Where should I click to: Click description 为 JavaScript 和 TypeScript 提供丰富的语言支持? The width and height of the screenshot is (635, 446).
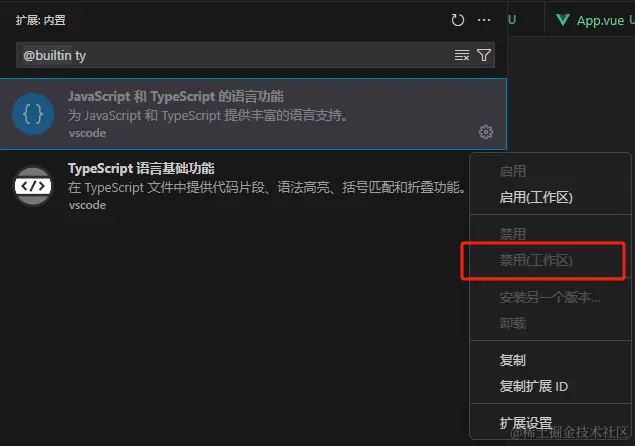click(x=208, y=115)
